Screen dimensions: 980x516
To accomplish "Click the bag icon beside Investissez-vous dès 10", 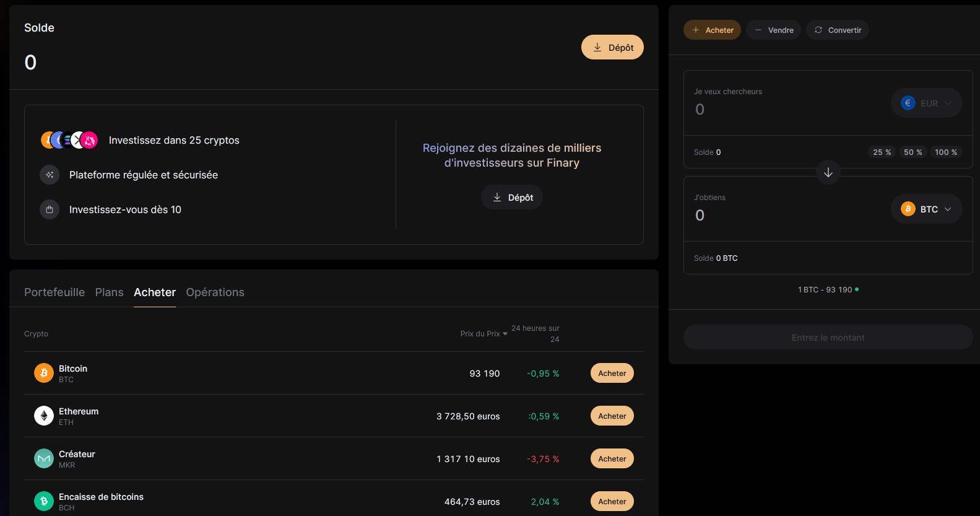I will [x=50, y=209].
